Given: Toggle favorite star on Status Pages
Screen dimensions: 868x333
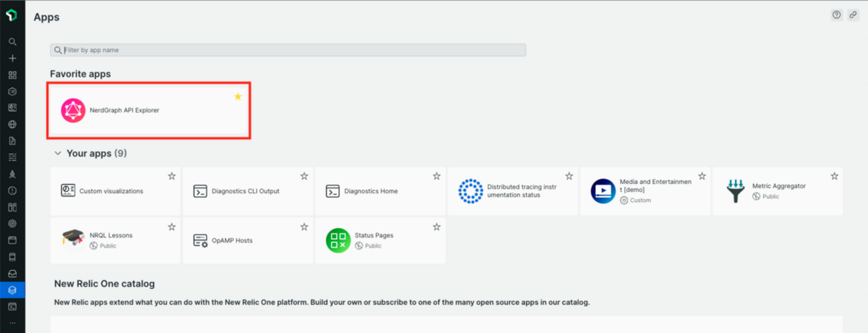Looking at the screenshot, I should (436, 227).
